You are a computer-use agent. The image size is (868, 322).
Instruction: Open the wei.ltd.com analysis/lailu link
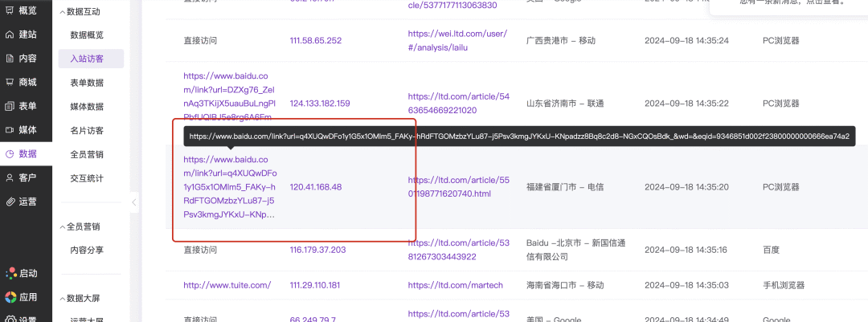(x=457, y=40)
